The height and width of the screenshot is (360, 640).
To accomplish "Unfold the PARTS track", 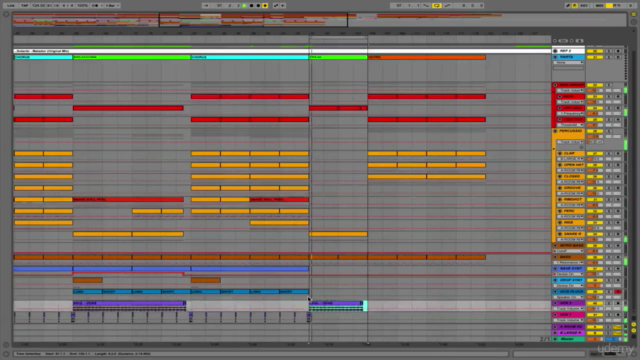I will 555,57.
